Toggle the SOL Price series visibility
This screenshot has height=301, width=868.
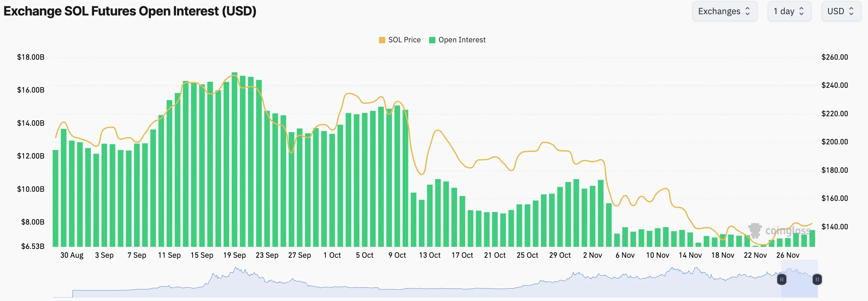404,39
